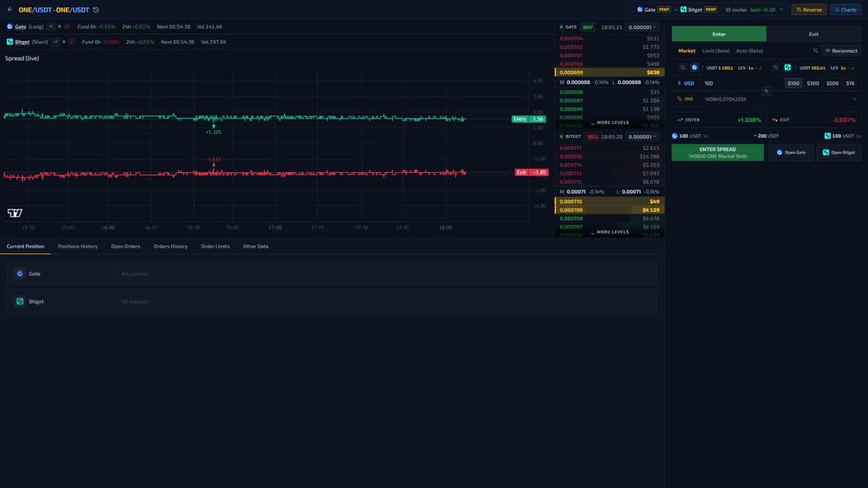Viewport: 868px width, 488px height.
Task: Select the Auto (Beta) order type tab
Action: [749, 51]
